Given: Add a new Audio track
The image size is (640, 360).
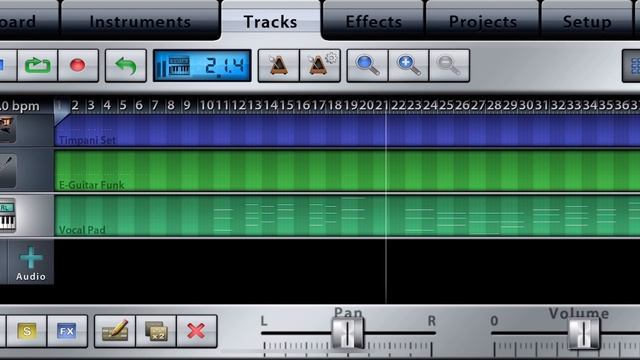Looking at the screenshot, I should point(31,262).
